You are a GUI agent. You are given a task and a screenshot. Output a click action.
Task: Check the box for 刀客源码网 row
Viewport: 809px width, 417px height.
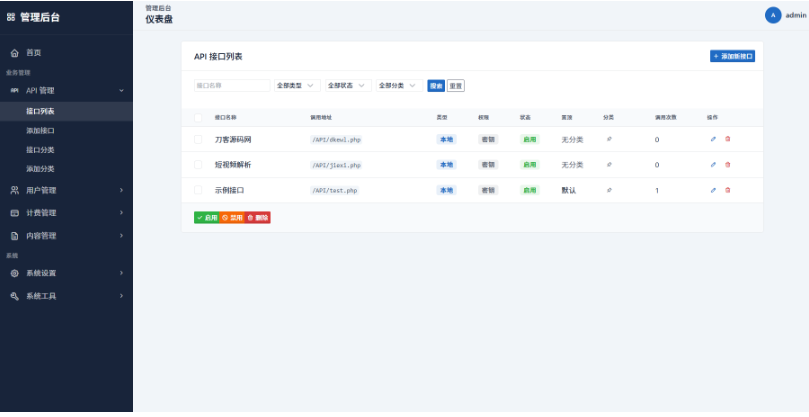pos(198,139)
